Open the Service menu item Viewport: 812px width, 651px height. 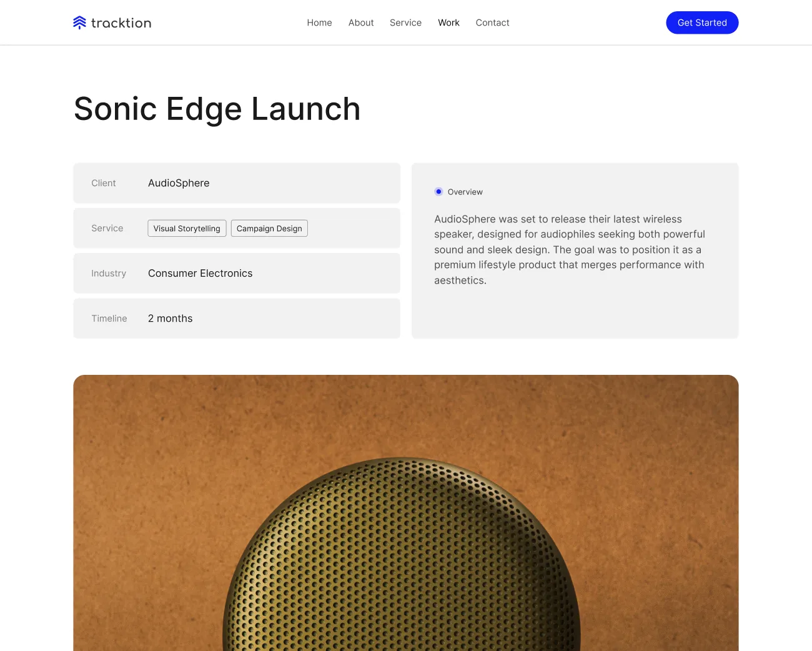405,22
